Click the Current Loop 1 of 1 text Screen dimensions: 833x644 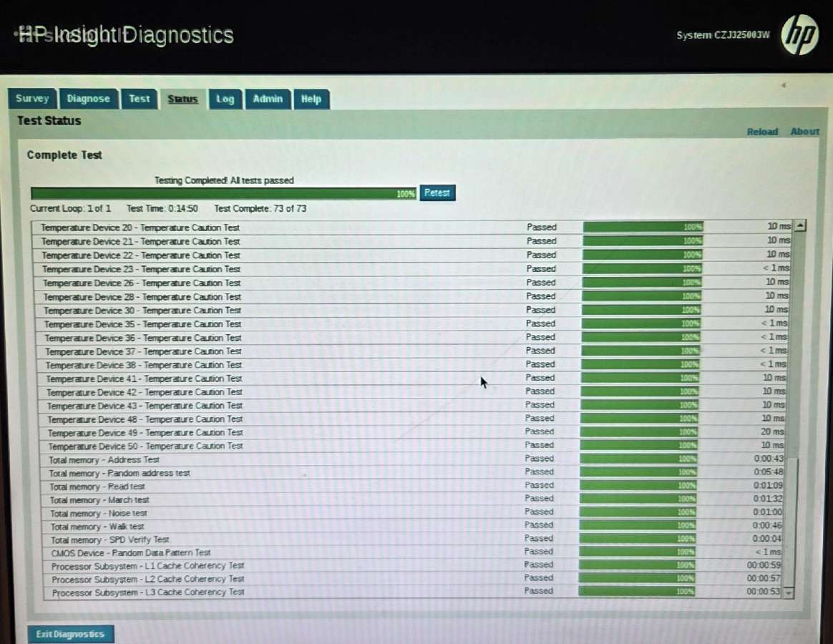click(70, 208)
